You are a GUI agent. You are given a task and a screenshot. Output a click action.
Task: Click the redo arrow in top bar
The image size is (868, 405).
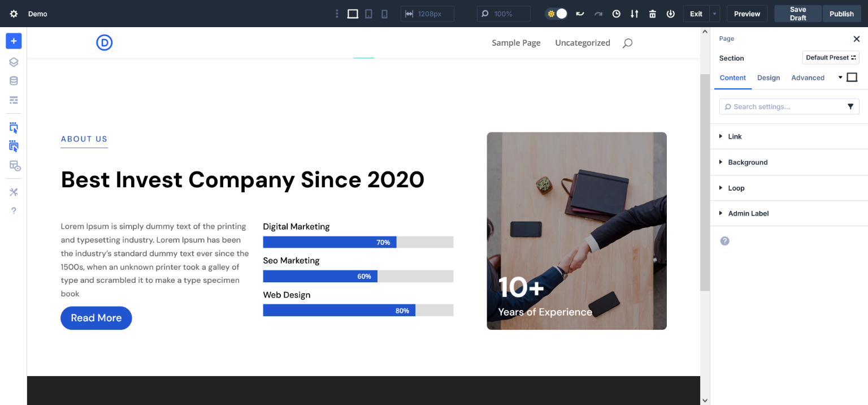tap(598, 14)
